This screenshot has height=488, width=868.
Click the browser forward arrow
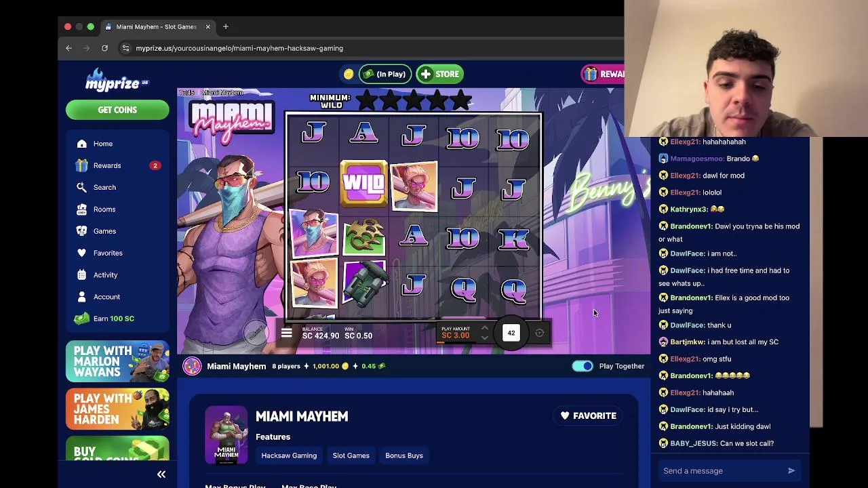86,48
